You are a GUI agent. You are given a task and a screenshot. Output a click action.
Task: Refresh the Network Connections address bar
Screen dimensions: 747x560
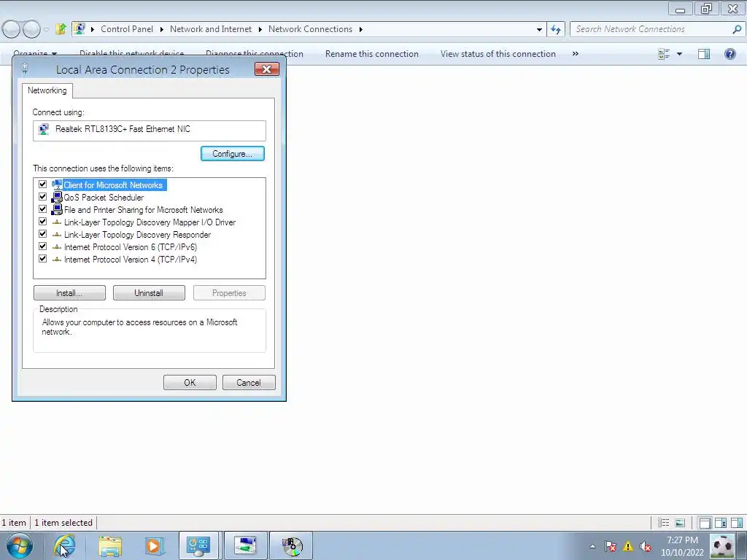coord(555,29)
